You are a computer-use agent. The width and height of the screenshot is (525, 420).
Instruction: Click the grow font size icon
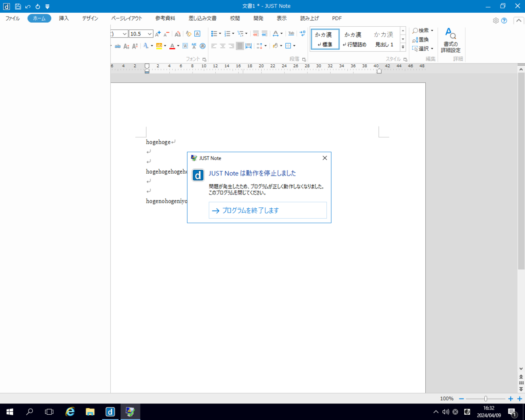tap(158, 34)
